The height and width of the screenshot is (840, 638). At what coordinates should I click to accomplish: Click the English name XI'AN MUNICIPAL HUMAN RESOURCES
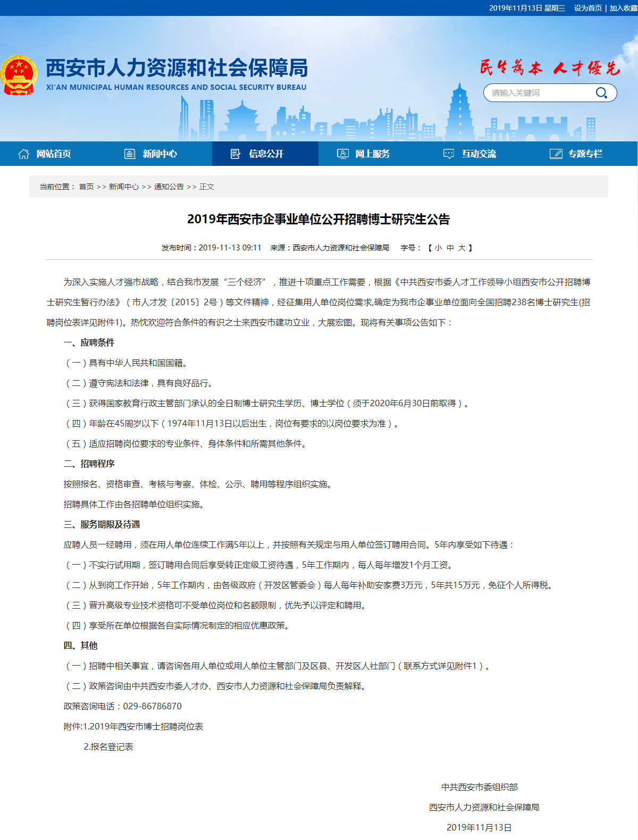click(x=176, y=87)
